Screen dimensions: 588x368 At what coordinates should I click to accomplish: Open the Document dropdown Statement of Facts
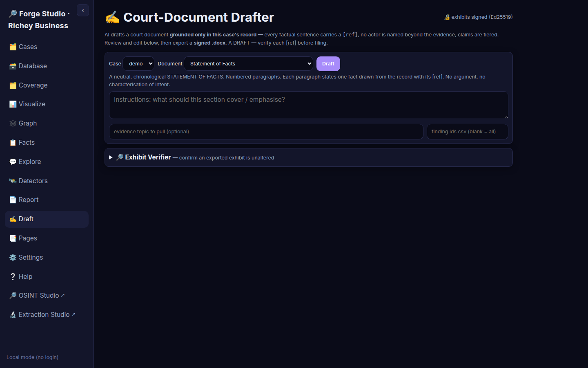[249, 64]
